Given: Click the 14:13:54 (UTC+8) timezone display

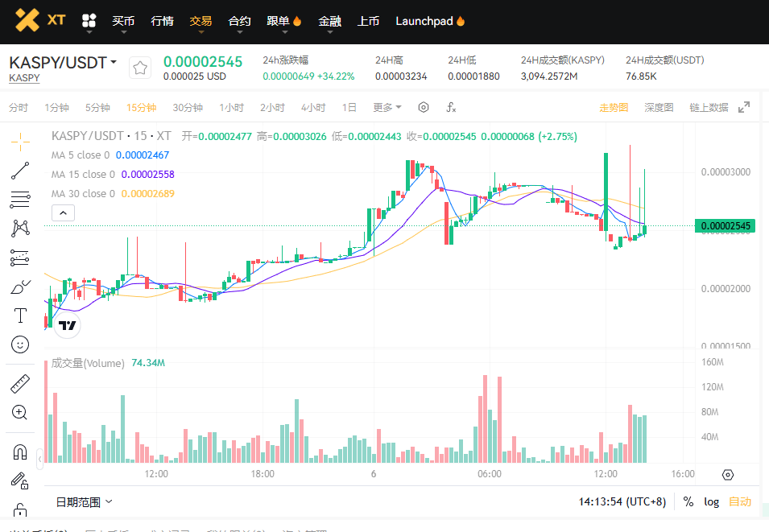Looking at the screenshot, I should 622,501.
